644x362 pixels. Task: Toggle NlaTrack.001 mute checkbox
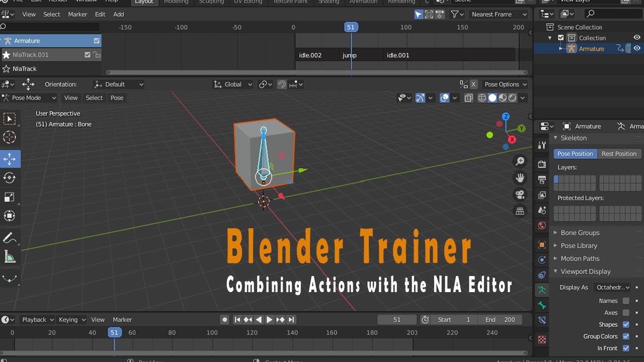click(x=88, y=55)
